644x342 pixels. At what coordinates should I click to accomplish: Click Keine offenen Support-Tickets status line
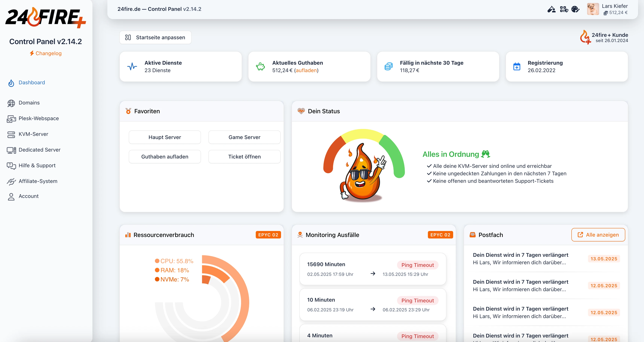pos(490,181)
